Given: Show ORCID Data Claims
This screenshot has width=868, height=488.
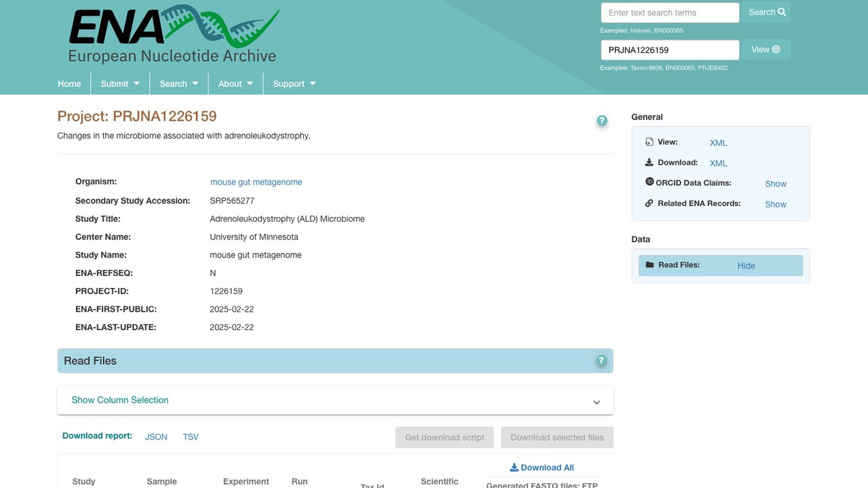Looking at the screenshot, I should [776, 184].
